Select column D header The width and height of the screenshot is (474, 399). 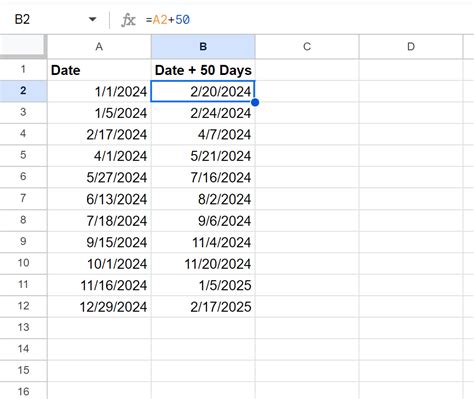(411, 47)
